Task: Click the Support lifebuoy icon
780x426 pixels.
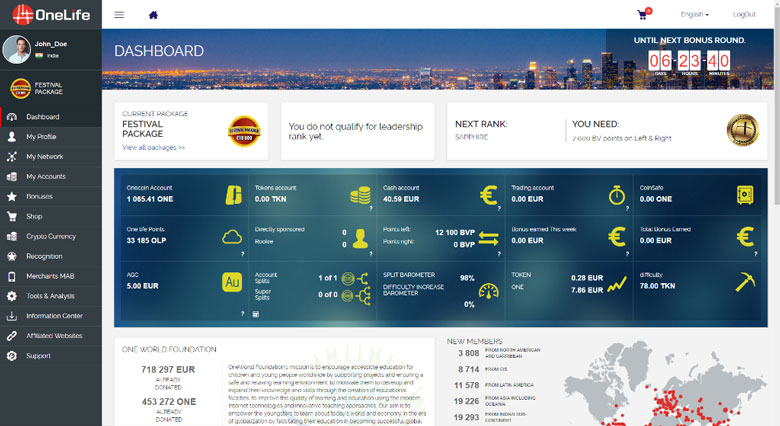Action: click(12, 356)
